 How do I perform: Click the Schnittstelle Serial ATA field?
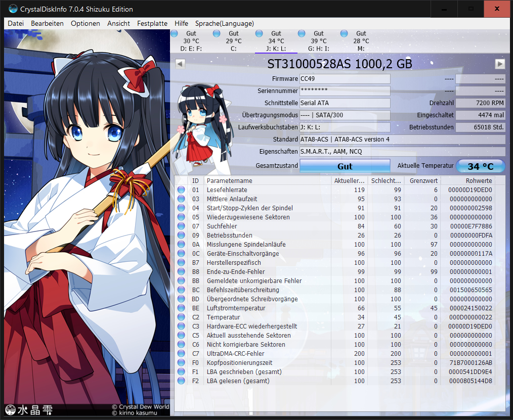pos(345,103)
